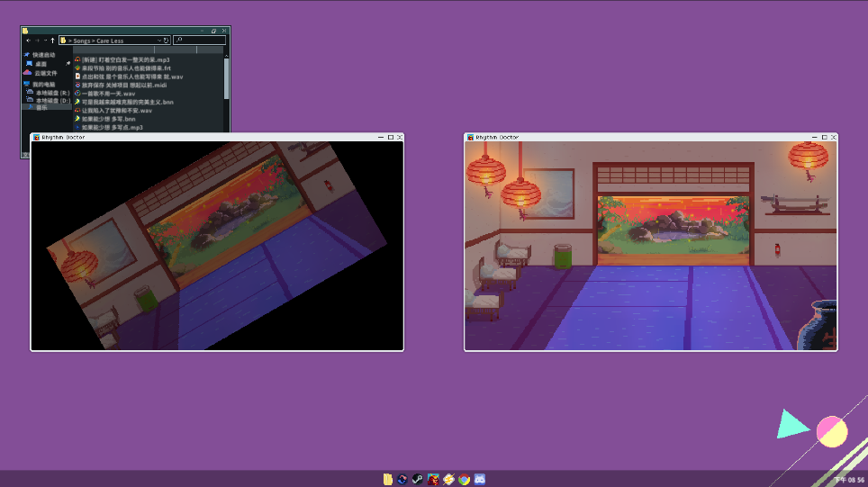Screen dimensions: 868x487
Task: Close the file explorer window
Action: [224, 31]
